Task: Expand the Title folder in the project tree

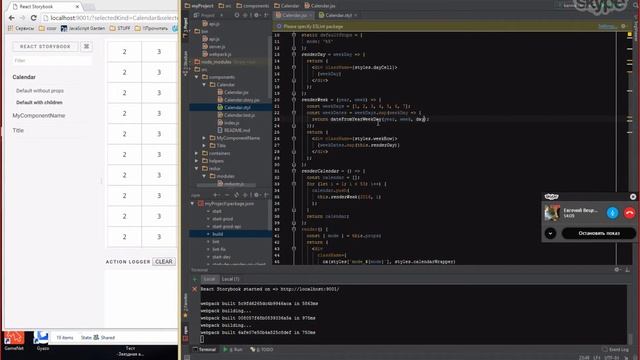Action: (x=204, y=146)
